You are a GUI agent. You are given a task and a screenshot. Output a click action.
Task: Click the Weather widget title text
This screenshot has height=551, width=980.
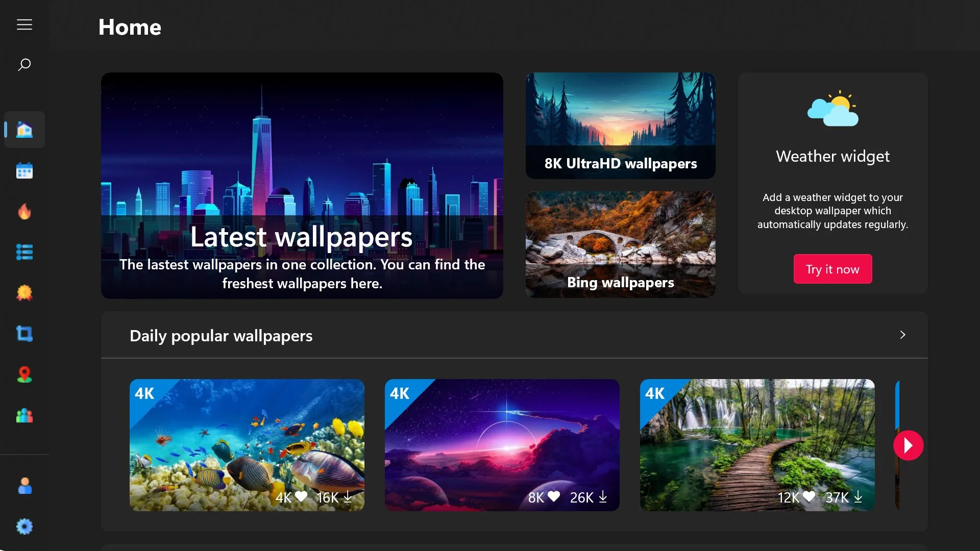[832, 156]
